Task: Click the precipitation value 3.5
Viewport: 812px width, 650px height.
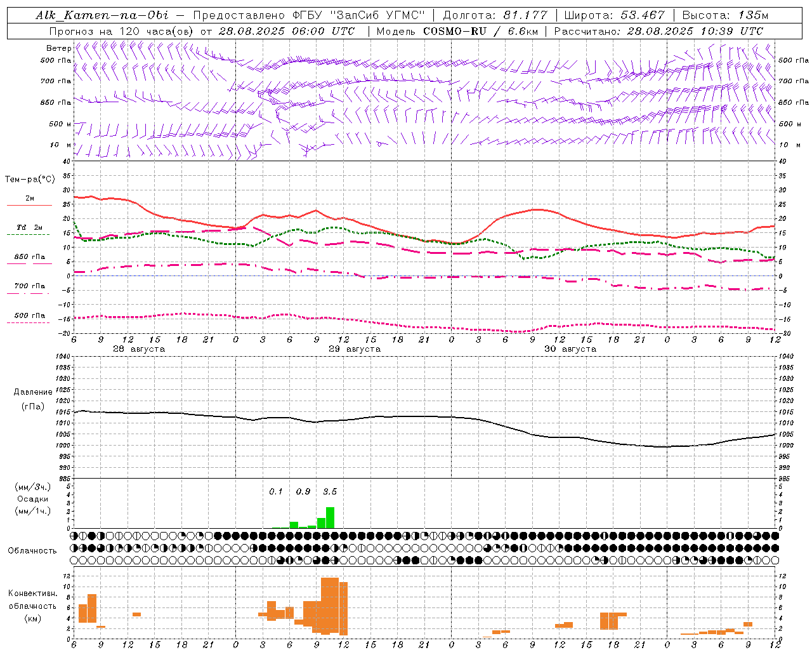Action: pyautogui.click(x=330, y=491)
